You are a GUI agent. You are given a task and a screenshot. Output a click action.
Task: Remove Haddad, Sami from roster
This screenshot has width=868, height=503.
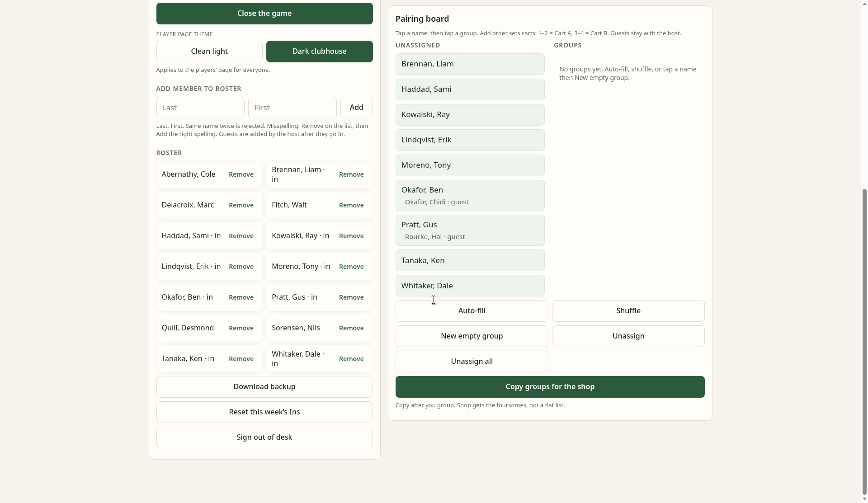point(241,236)
